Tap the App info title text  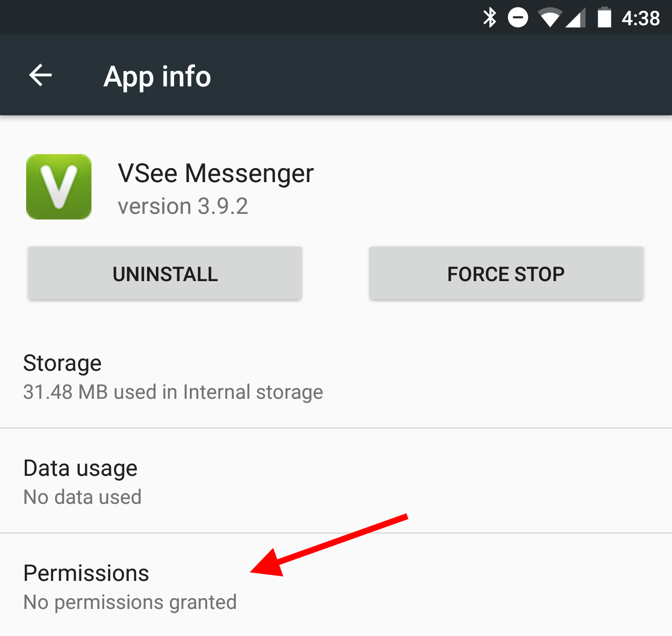click(x=157, y=77)
